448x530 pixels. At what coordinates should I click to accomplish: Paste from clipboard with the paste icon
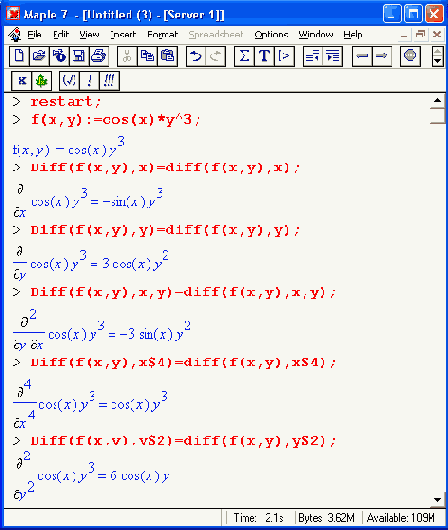(x=167, y=56)
